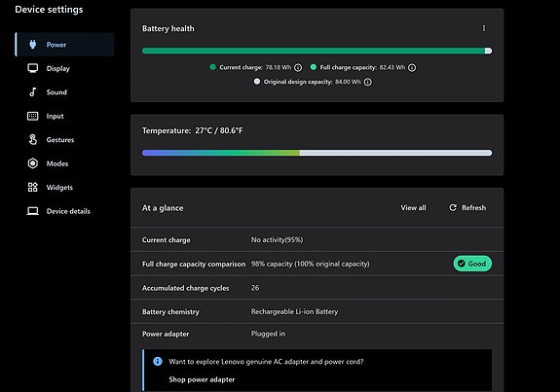
Task: Click the Display monitor icon
Action: tap(33, 68)
